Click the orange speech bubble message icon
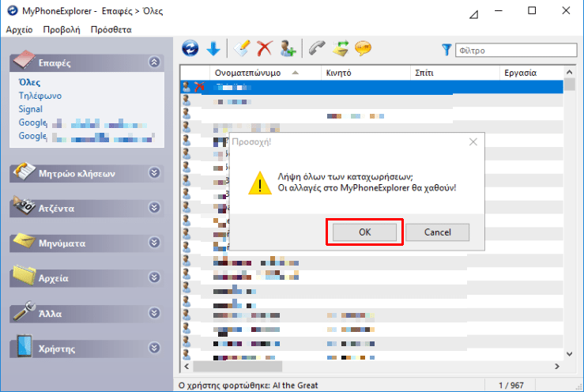Viewport: 584px width, 392px height. 364,48
